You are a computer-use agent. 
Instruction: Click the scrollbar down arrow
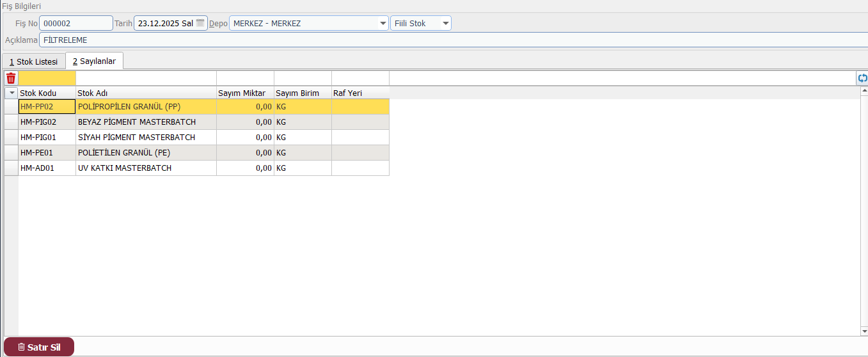[x=864, y=331]
